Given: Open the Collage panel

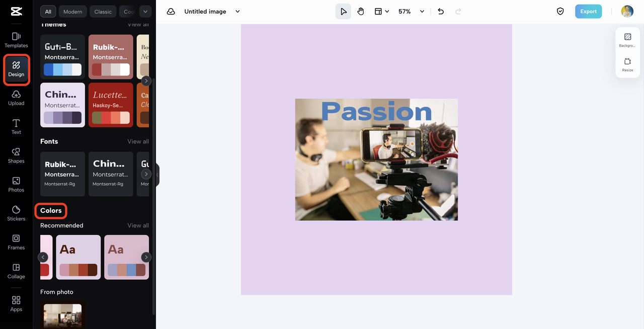Looking at the screenshot, I should (16, 271).
